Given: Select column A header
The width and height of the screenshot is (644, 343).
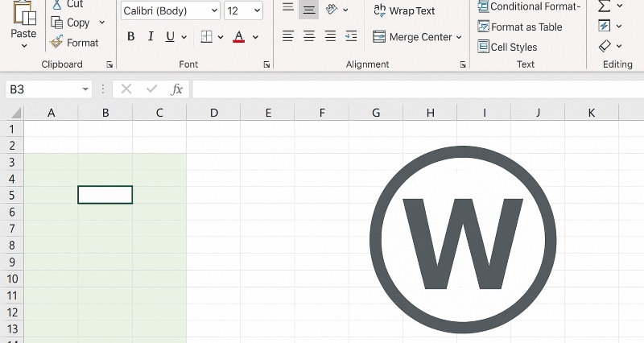Looking at the screenshot, I should point(51,113).
